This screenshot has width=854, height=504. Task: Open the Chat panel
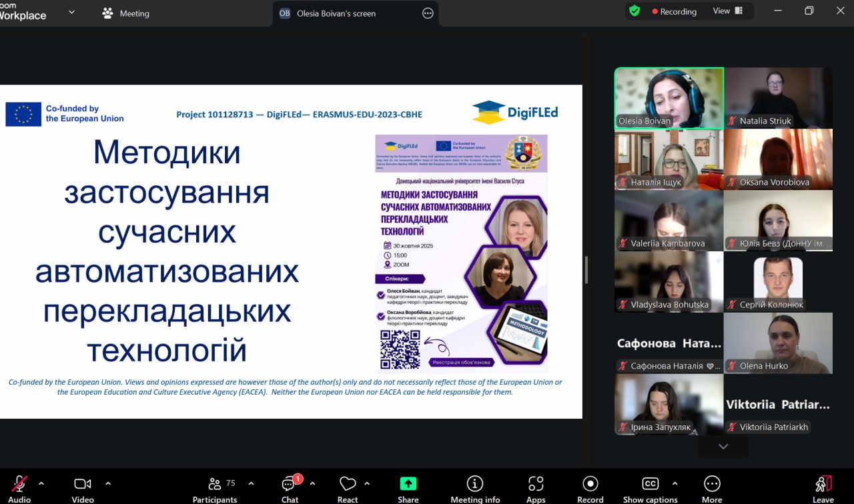click(x=290, y=489)
